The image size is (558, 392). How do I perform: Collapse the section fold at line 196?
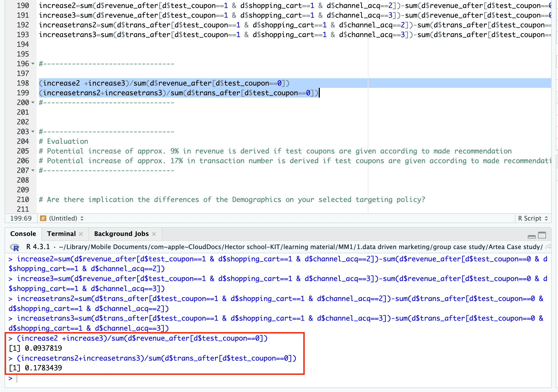click(33, 64)
